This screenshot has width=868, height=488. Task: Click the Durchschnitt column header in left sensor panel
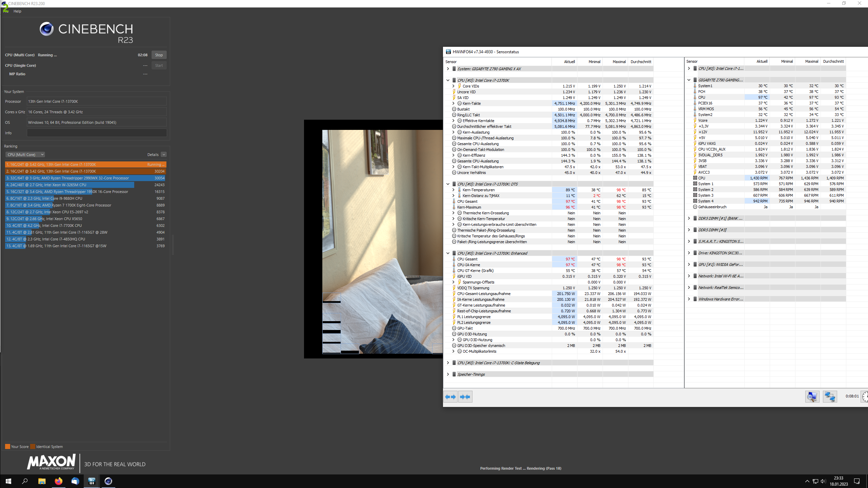coord(641,62)
